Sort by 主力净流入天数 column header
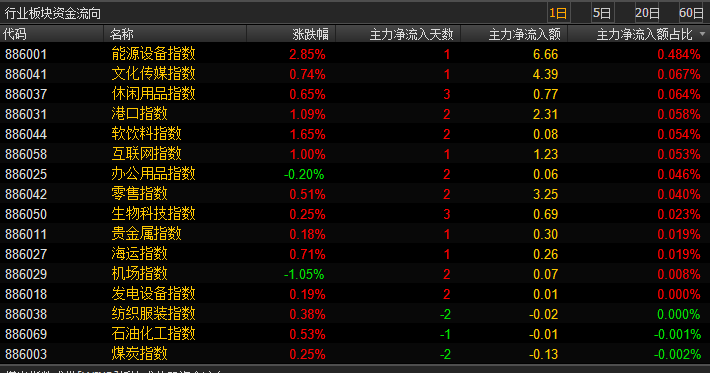 (411, 34)
